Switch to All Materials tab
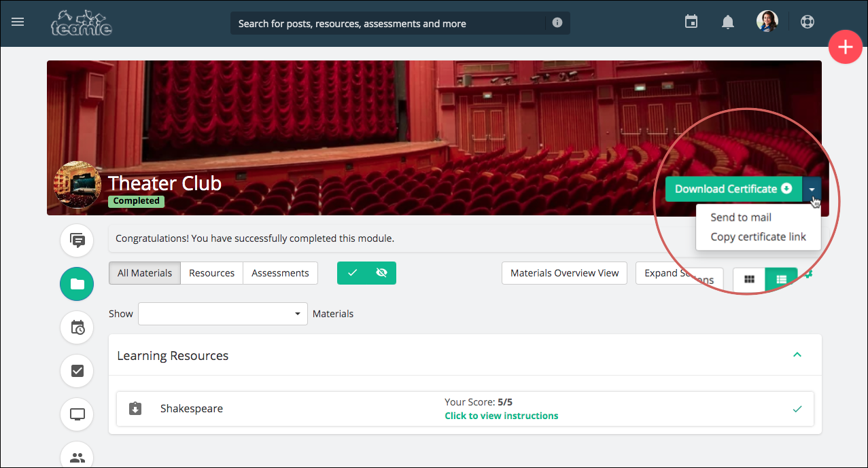 [145, 273]
